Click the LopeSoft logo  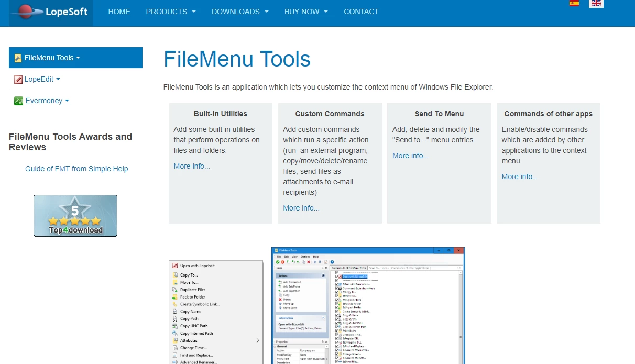pyautogui.click(x=50, y=12)
